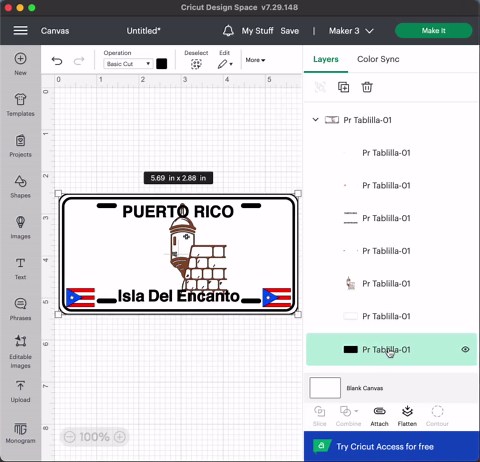Zoom out with the minus button

click(70, 437)
